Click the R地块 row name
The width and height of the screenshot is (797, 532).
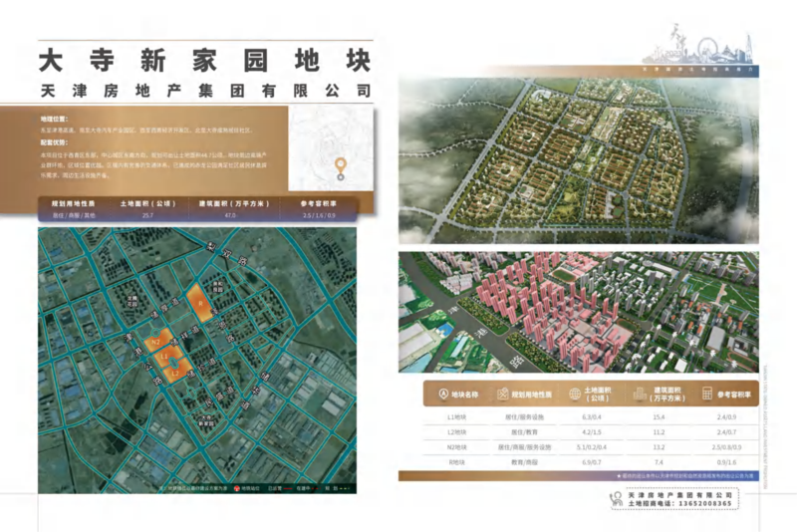pos(456,462)
